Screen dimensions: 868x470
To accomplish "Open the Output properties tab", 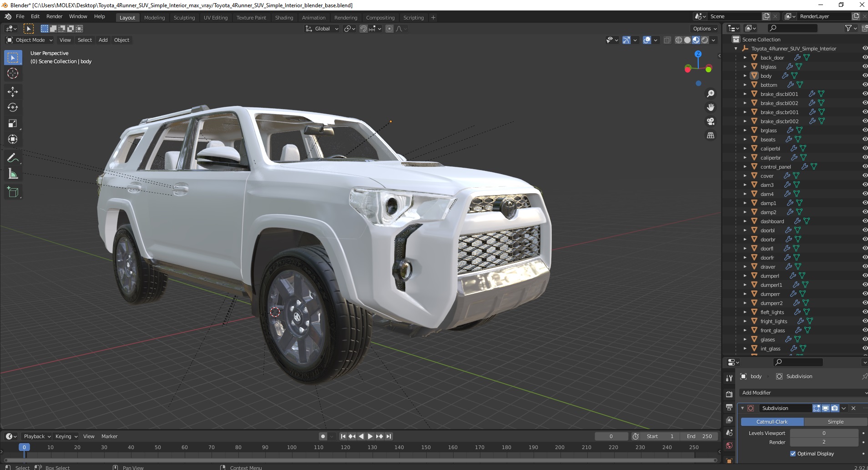I will 729,407.
